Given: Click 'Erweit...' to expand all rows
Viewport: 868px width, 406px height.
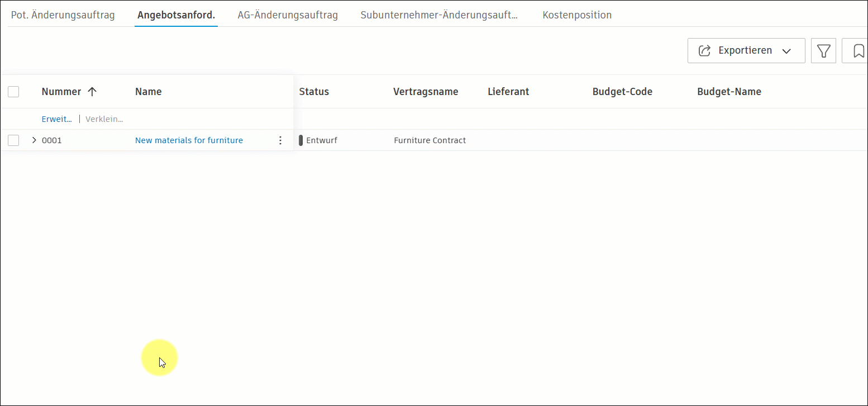Looking at the screenshot, I should click(56, 119).
